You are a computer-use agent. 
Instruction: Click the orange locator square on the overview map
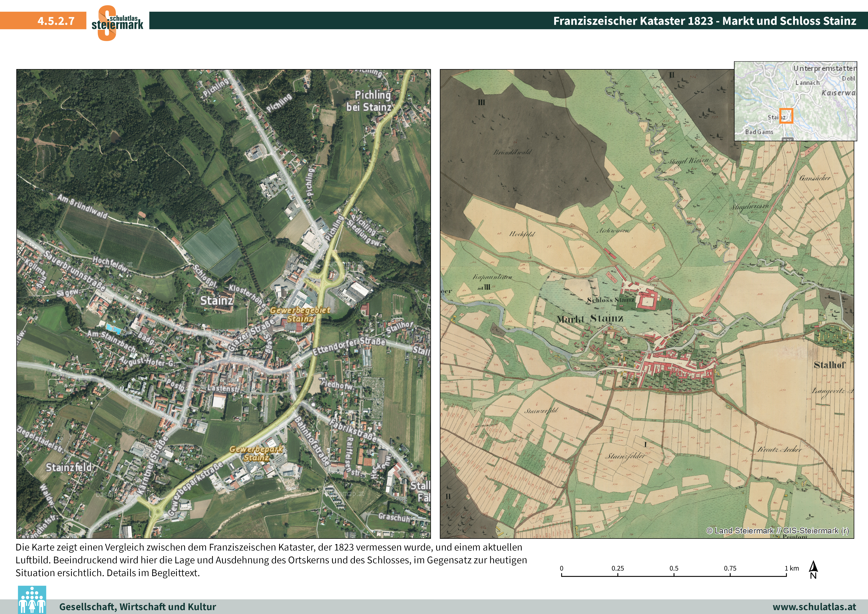point(786,116)
